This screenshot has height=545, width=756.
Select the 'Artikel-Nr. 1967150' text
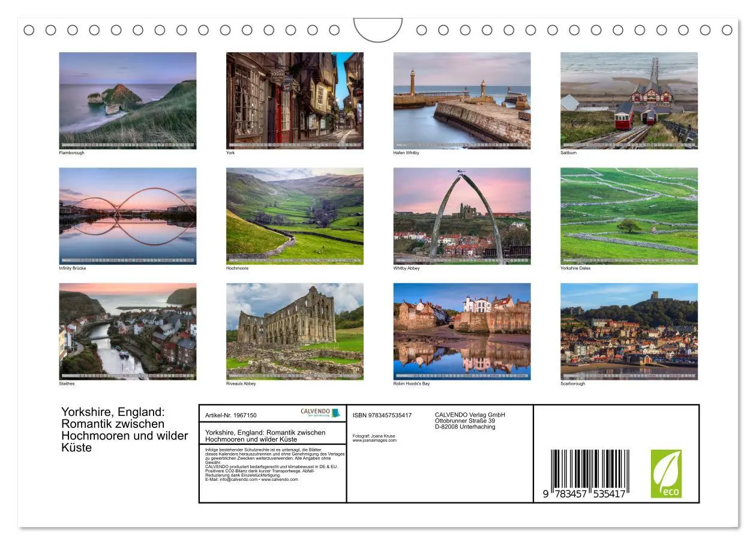[231, 415]
